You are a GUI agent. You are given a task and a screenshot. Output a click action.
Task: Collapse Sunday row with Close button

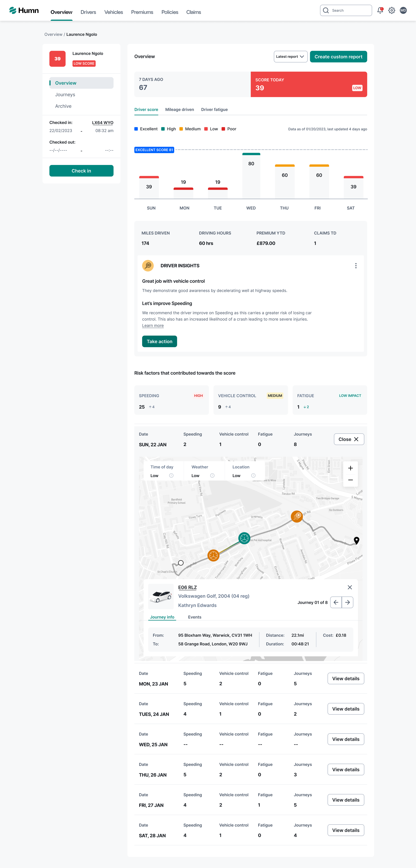click(x=349, y=439)
